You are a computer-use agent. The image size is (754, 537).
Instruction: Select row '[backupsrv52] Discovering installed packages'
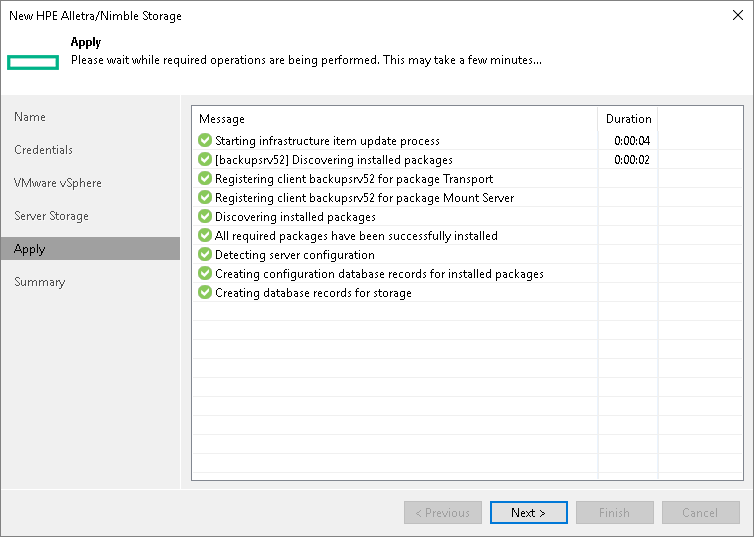[467, 159]
